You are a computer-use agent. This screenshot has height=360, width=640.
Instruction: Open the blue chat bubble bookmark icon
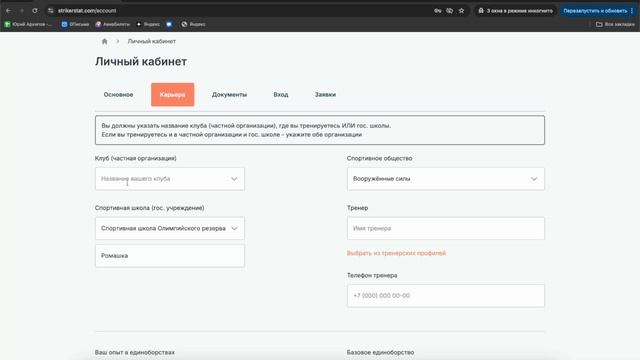pyautogui.click(x=169, y=24)
